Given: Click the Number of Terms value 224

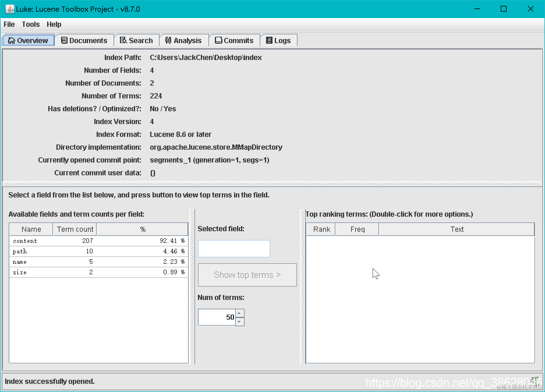Looking at the screenshot, I should pyautogui.click(x=156, y=96).
